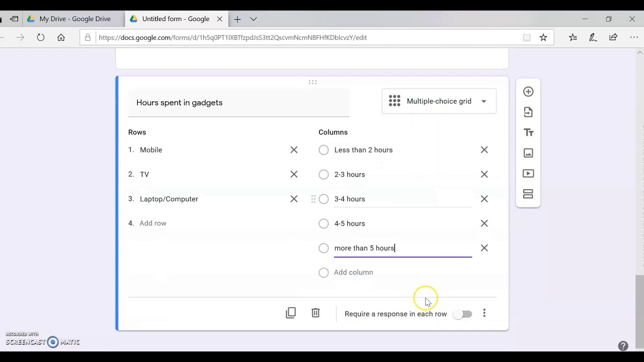Switch to My Drive - Google Drive tab
This screenshot has width=644, height=362.
point(74,19)
